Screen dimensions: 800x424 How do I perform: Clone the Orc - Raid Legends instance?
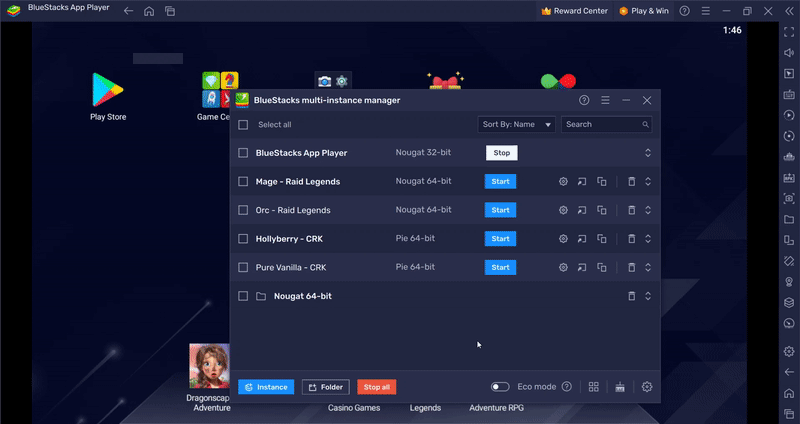[602, 210]
